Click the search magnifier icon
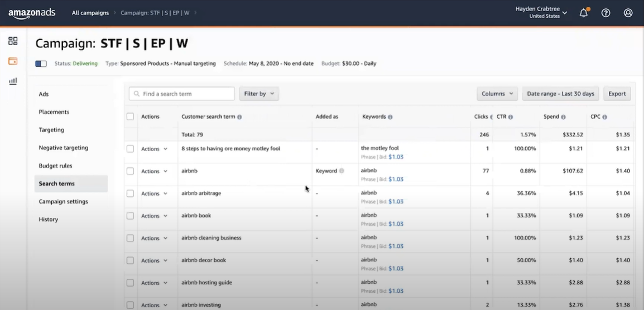The width and height of the screenshot is (644, 310). click(137, 94)
